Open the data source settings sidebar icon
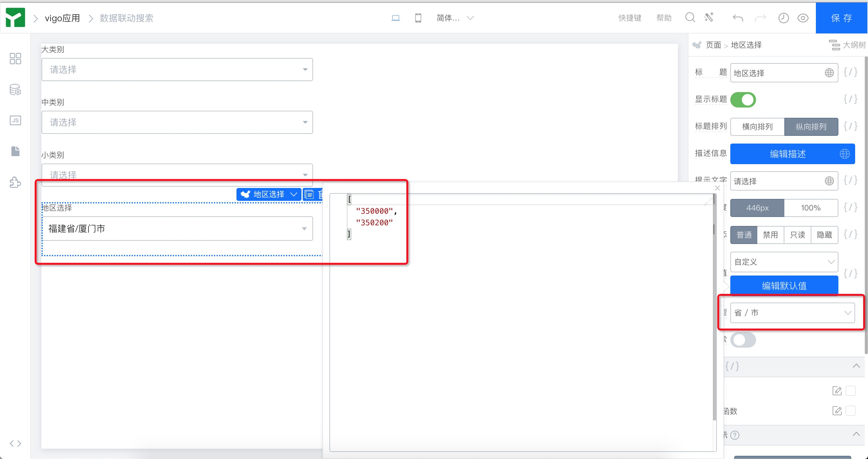The image size is (868, 459). [x=15, y=89]
